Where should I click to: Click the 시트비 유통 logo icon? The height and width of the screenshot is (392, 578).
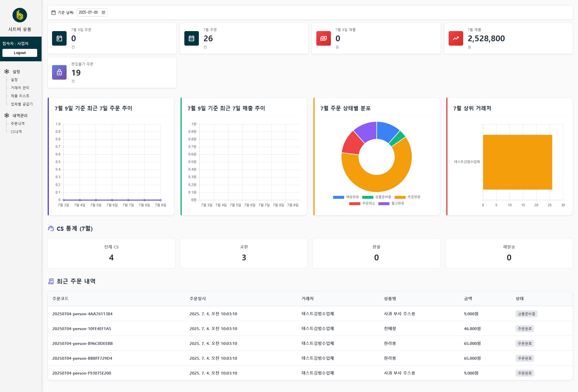pos(20,15)
